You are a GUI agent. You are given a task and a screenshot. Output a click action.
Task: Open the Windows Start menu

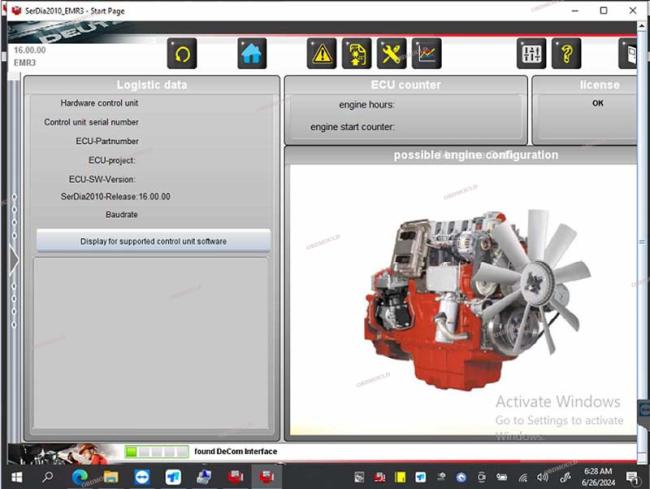pos(17,477)
